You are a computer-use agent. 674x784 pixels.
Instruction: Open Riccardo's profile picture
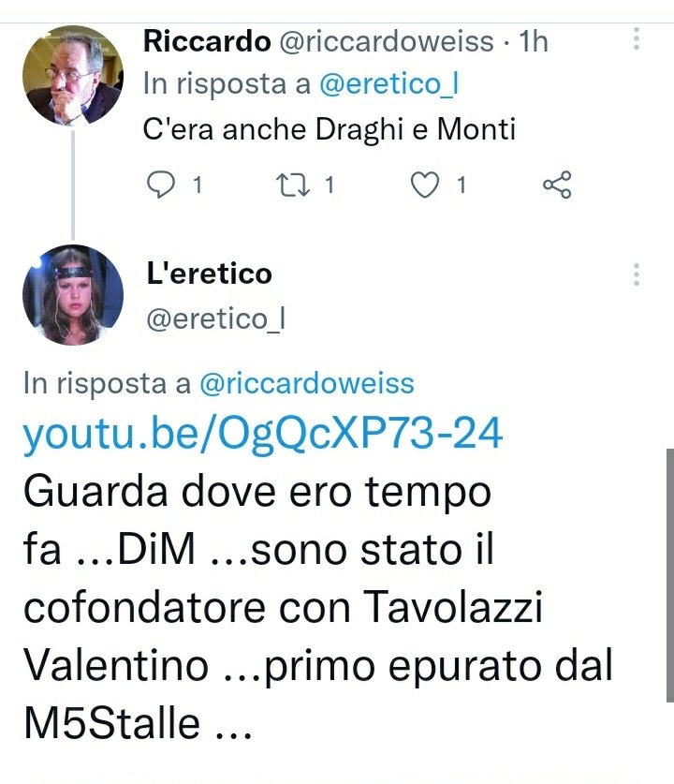coord(73,75)
